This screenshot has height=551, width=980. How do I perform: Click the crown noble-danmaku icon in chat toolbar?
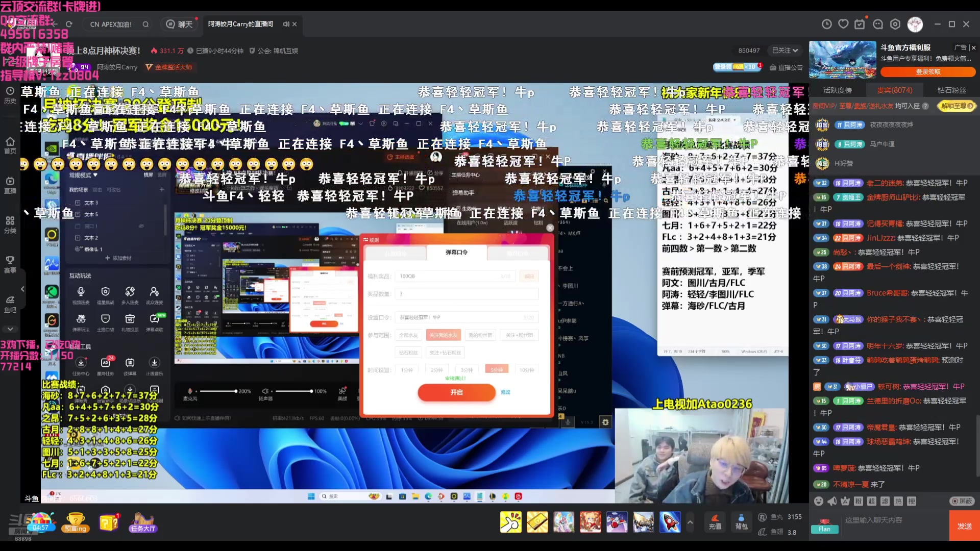click(845, 501)
